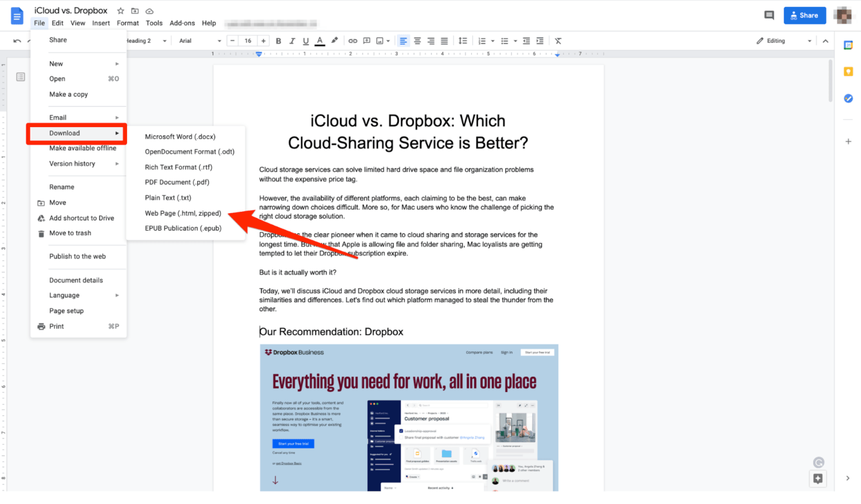Add a comment via the toolbar icon
Viewport: 861px width, 504px height.
367,41
